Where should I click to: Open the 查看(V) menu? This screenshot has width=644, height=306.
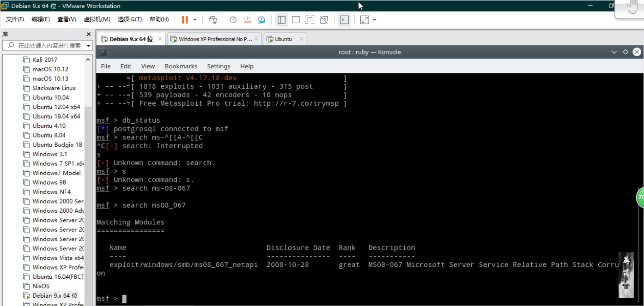tap(67, 19)
